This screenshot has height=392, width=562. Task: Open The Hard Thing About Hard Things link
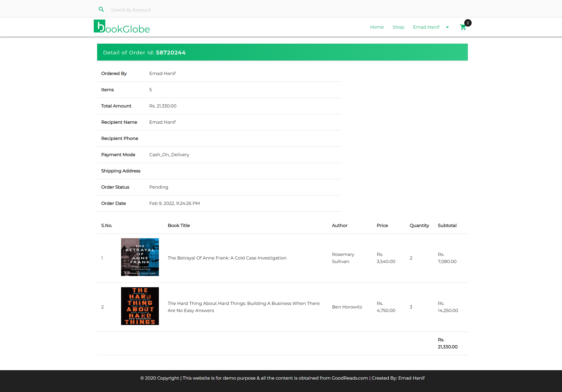(x=243, y=307)
